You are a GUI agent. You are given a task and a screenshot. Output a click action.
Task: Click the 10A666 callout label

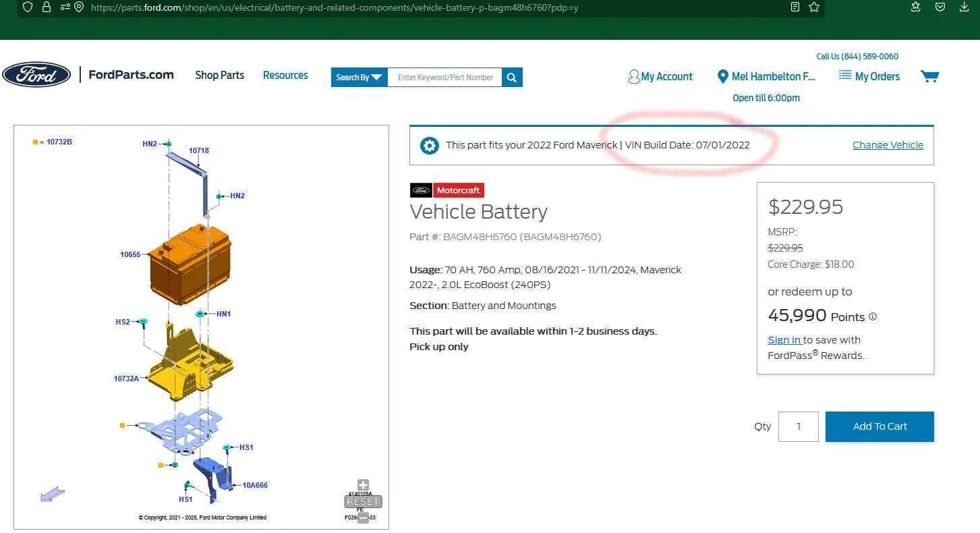(x=255, y=486)
